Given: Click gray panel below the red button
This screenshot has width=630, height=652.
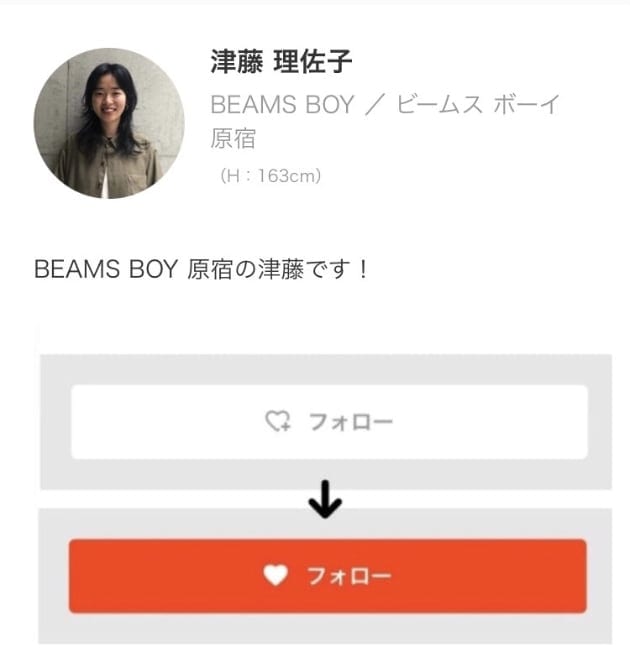Looking at the screenshot, I should 325,628.
